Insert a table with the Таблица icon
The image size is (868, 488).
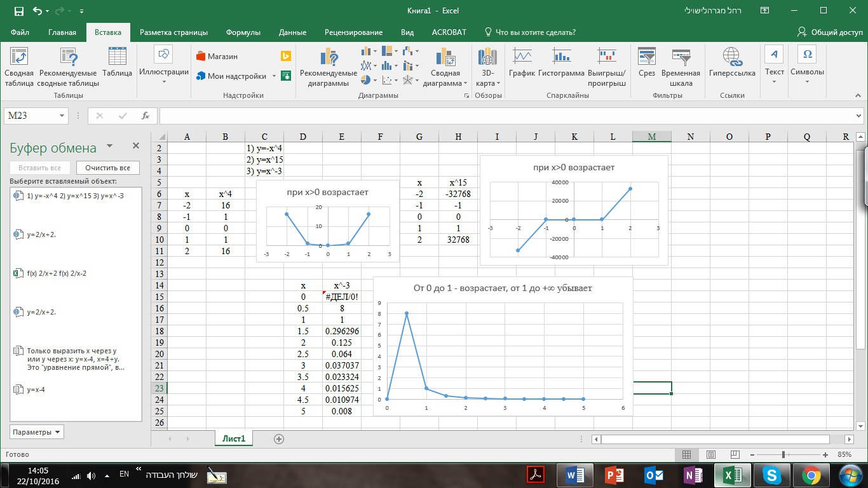[117, 58]
